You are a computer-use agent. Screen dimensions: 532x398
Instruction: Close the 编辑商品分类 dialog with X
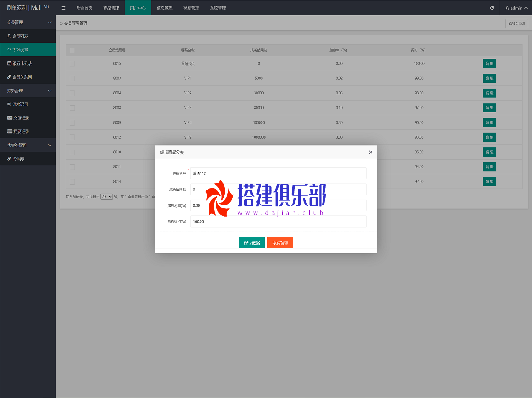click(371, 152)
